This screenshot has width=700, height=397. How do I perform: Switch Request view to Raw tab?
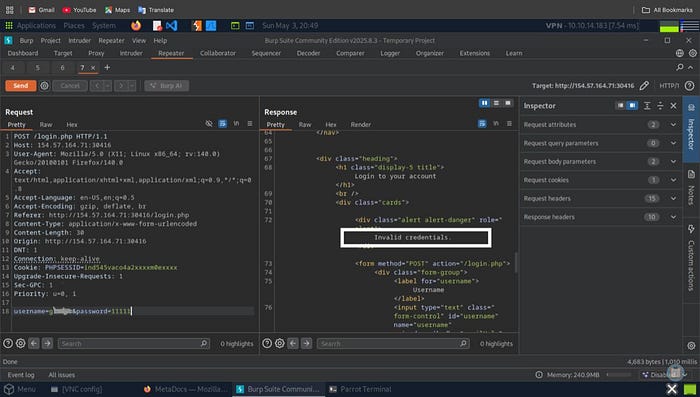coord(46,125)
